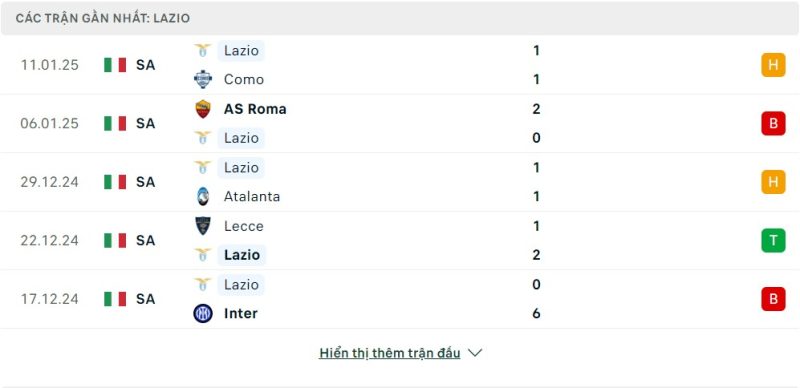Expand more matches with the chevron arrow
This screenshot has width=800, height=388.
(x=475, y=353)
